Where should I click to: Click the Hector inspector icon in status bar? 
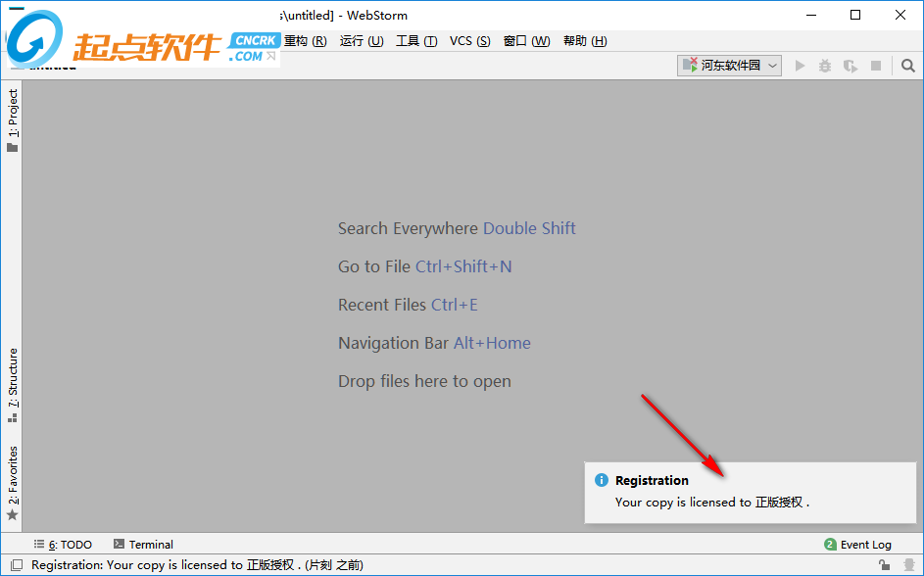tap(909, 565)
